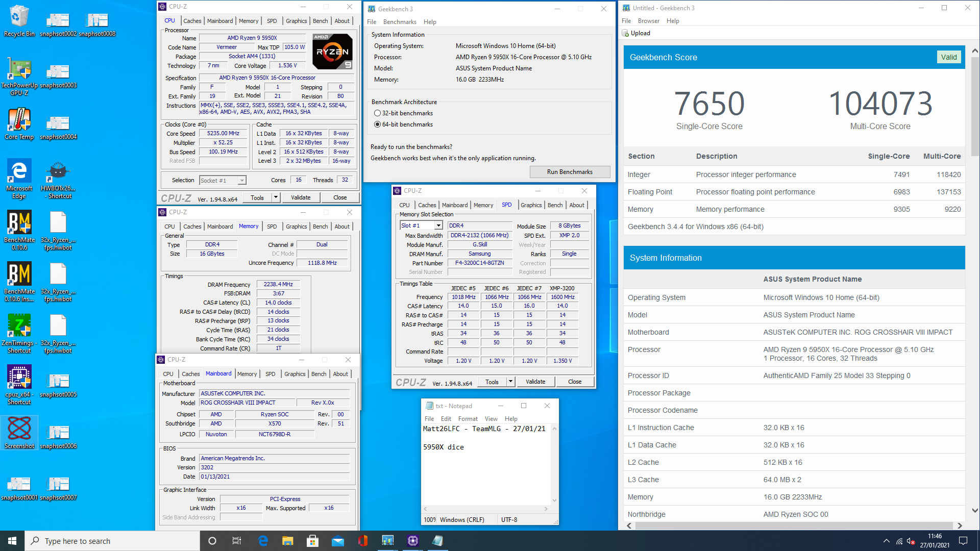Viewport: 980px width, 551px height.
Task: Click Close button in CPU-Z CPU window
Action: [340, 197]
